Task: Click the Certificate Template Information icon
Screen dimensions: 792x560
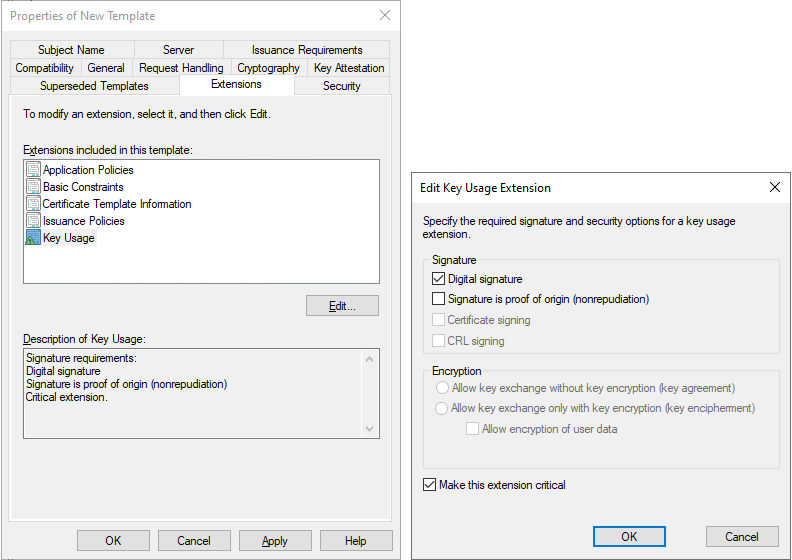Action: (x=33, y=204)
